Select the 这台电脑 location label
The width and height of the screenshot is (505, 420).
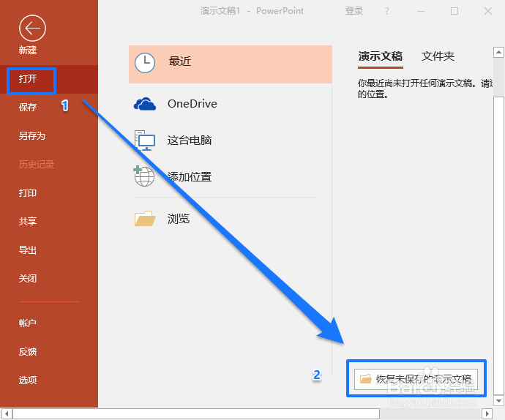click(190, 140)
